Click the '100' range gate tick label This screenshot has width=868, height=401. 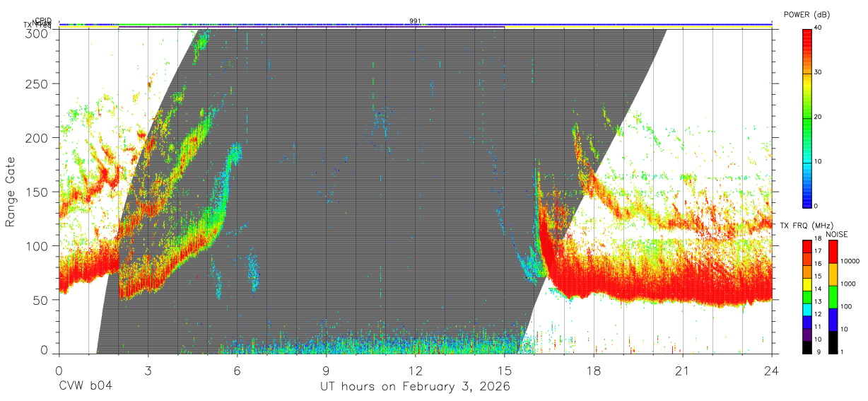(x=37, y=245)
